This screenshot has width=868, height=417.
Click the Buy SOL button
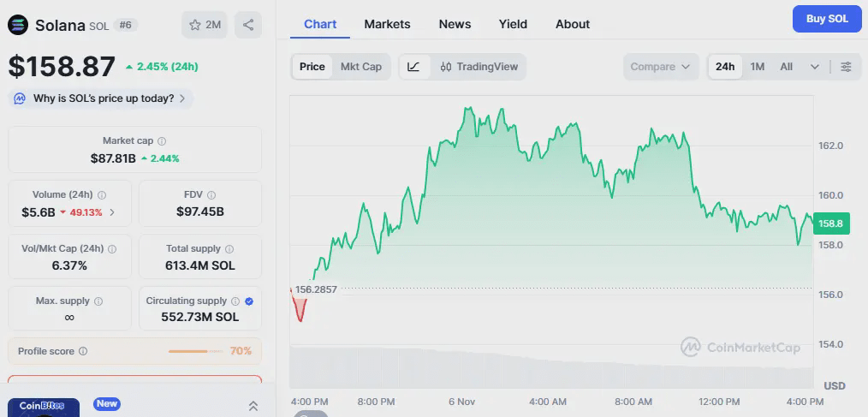826,19
